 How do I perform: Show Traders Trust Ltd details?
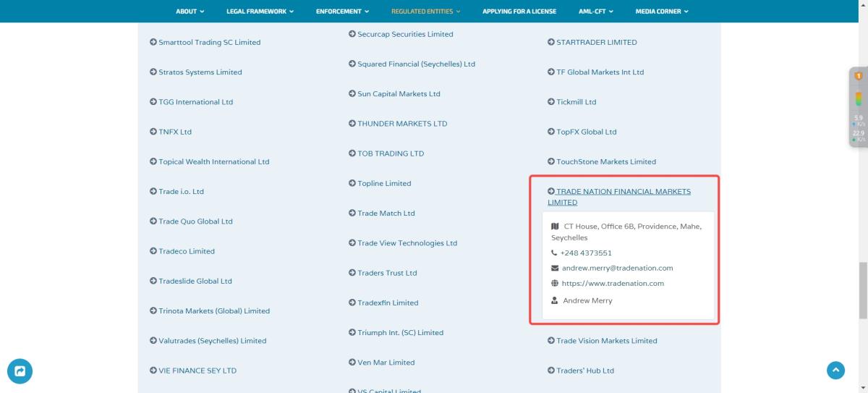click(383, 273)
